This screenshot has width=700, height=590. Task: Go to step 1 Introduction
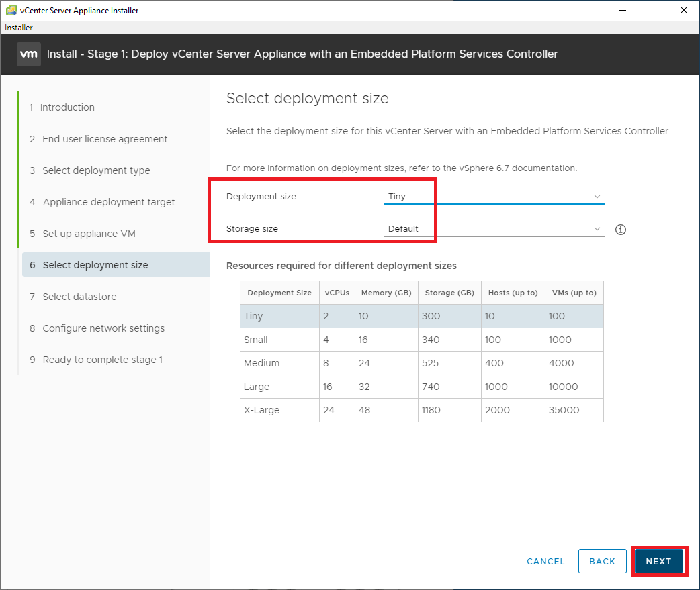(x=67, y=107)
